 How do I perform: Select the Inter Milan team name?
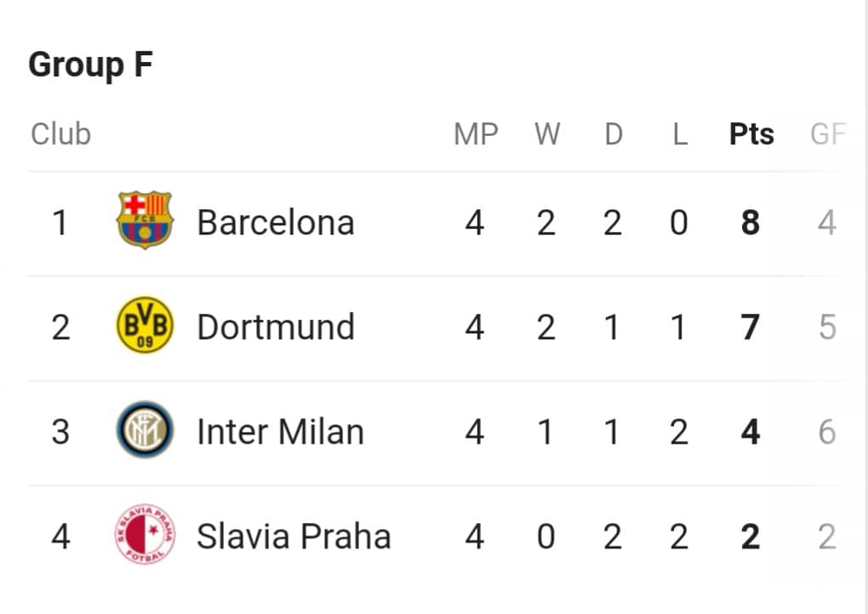(x=281, y=432)
